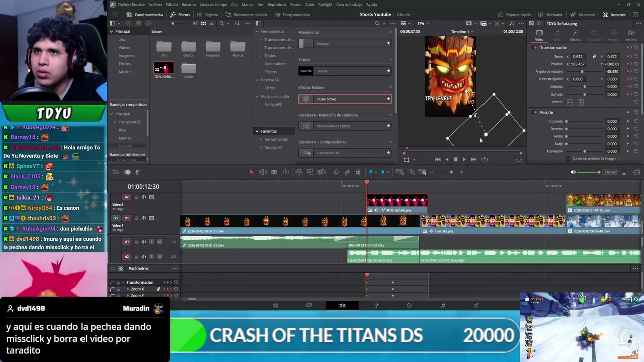
Task: Open the Archivo menu
Action: (x=155, y=4)
